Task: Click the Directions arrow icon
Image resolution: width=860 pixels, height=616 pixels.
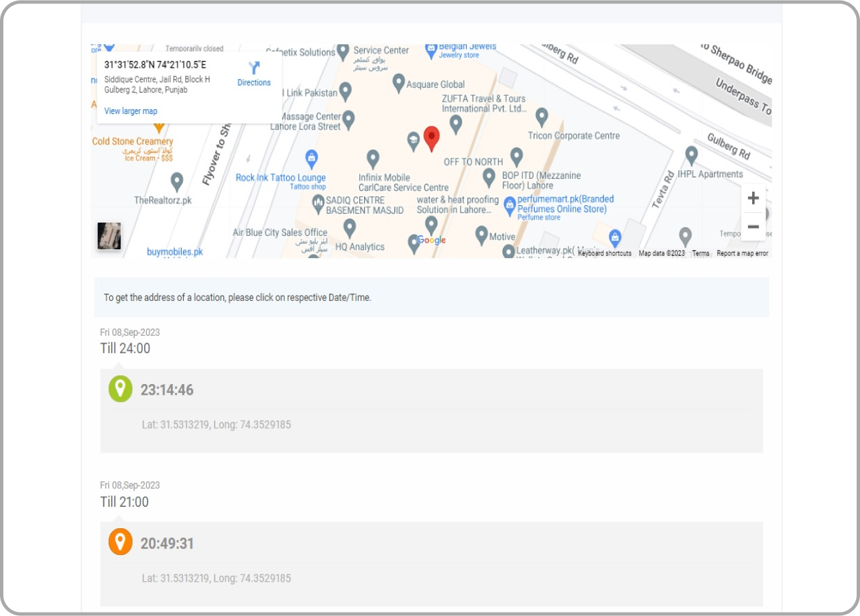Action: (x=254, y=68)
